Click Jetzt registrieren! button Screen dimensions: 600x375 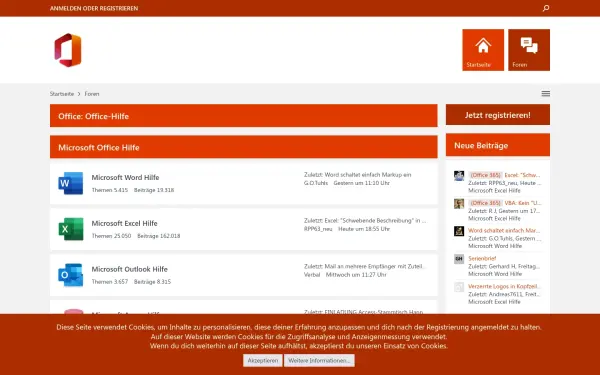[x=497, y=115]
